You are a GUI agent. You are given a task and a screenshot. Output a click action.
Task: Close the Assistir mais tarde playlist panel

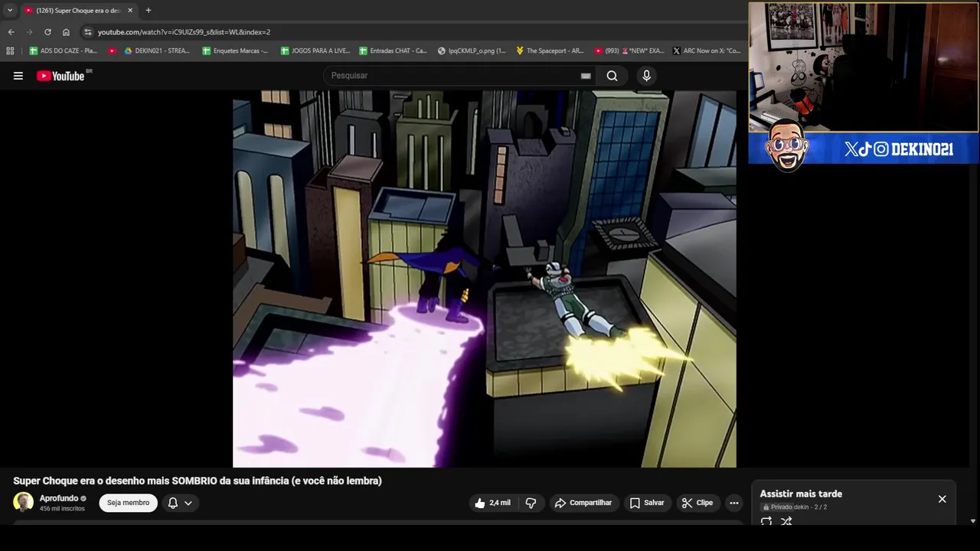tap(942, 499)
